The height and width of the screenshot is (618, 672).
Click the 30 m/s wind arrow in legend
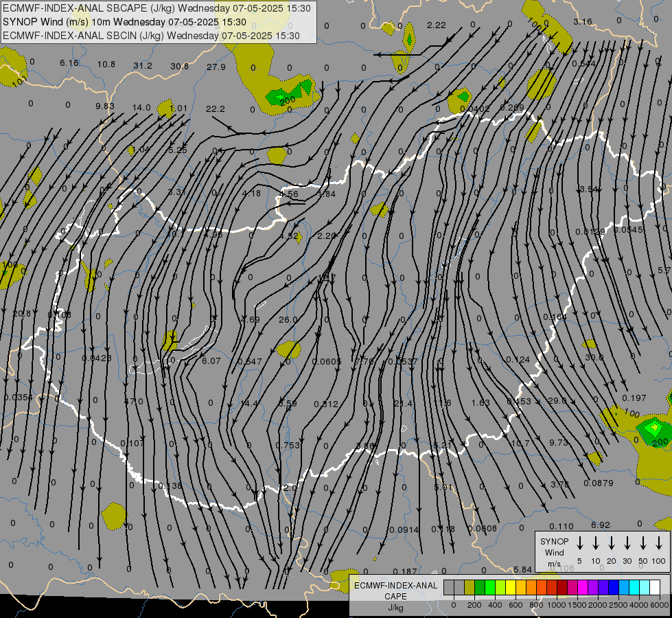point(627,543)
